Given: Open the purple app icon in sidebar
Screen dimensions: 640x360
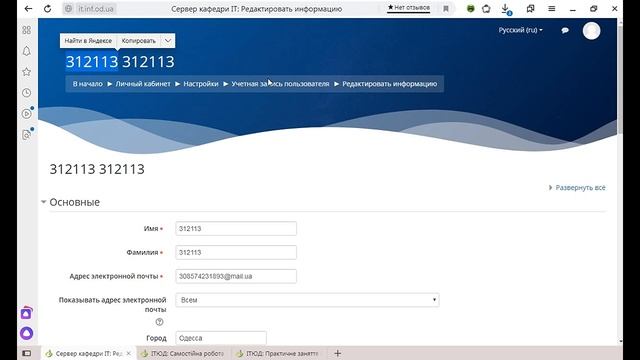Looking at the screenshot, I should (x=27, y=313).
